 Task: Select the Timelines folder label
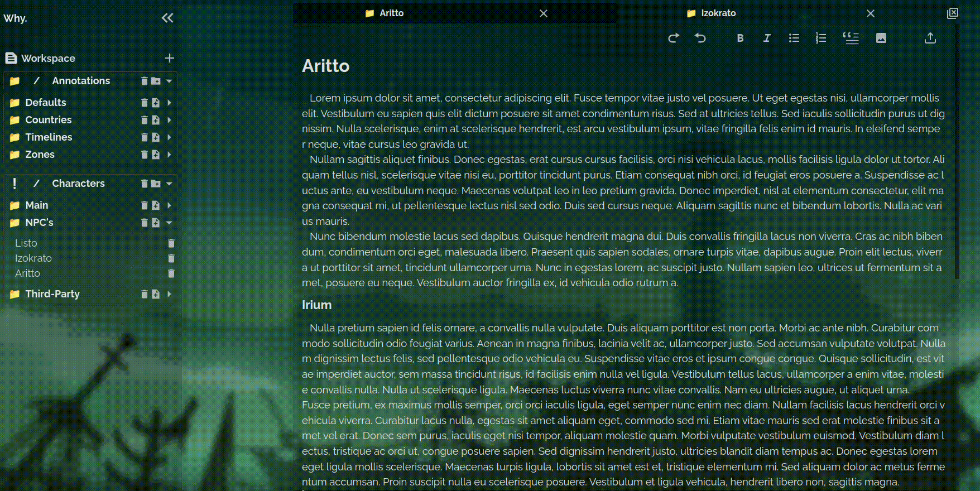(49, 137)
